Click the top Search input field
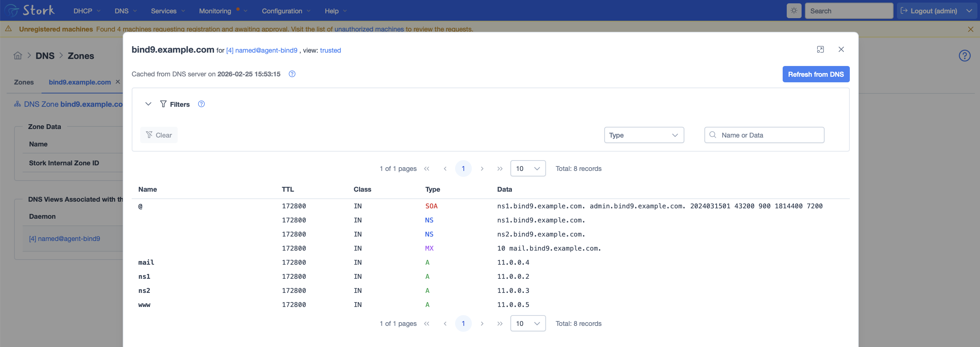980x347 pixels. tap(849, 11)
